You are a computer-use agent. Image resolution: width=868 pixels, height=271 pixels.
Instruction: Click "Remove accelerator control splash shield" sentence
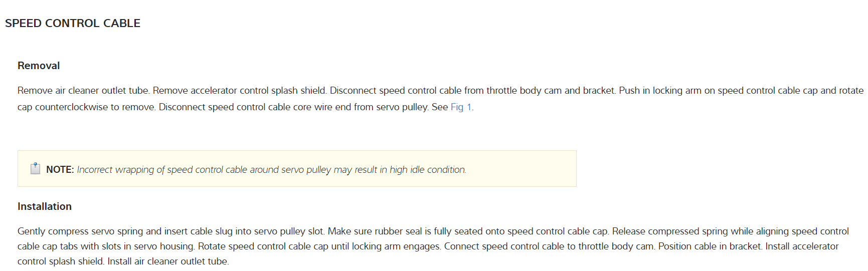[x=240, y=91]
